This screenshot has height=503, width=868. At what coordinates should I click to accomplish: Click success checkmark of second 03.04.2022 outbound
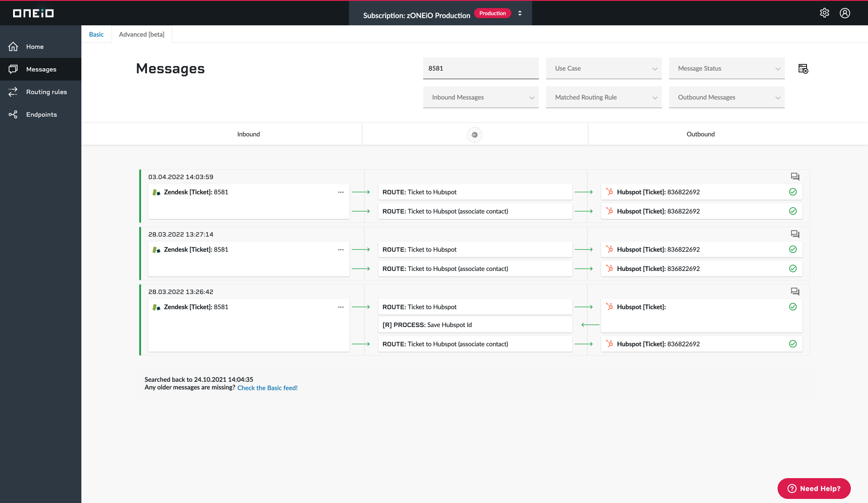[793, 211]
